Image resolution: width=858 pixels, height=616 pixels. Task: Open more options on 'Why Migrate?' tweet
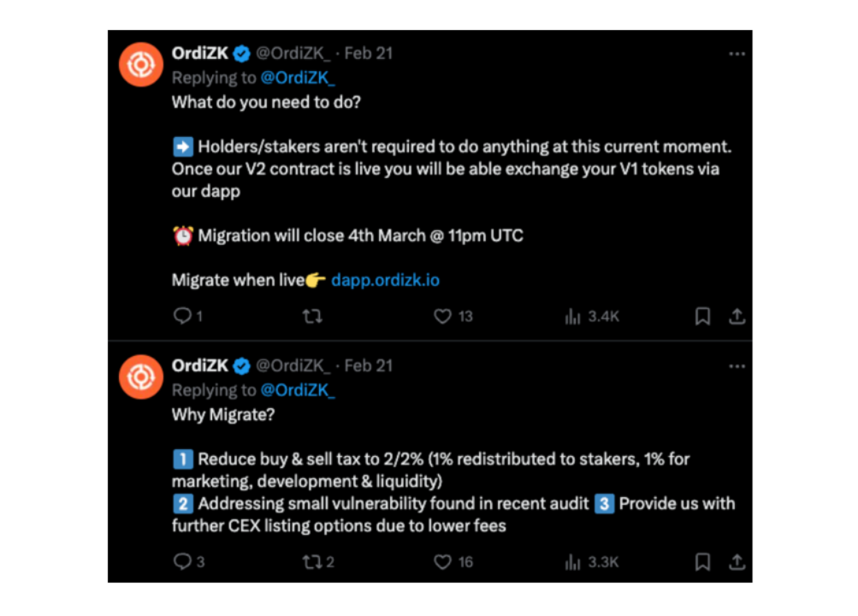(737, 365)
